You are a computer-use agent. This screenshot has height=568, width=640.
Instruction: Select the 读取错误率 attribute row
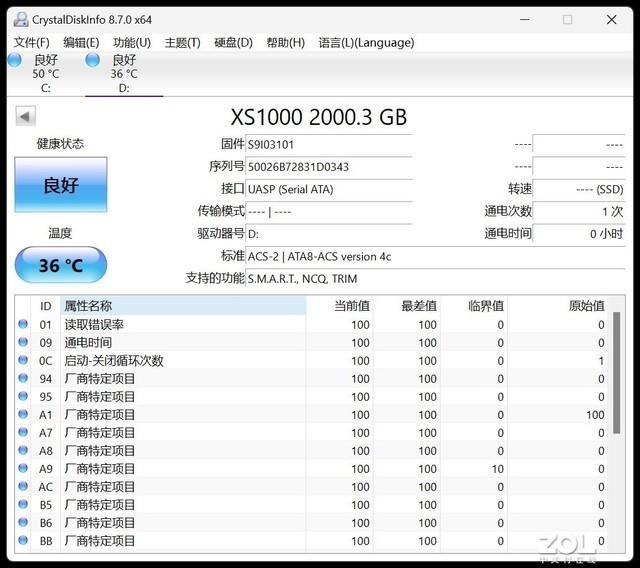(x=311, y=324)
